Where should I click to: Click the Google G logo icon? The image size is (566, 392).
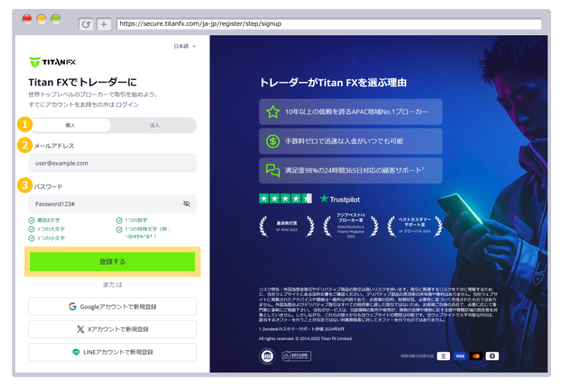click(72, 307)
